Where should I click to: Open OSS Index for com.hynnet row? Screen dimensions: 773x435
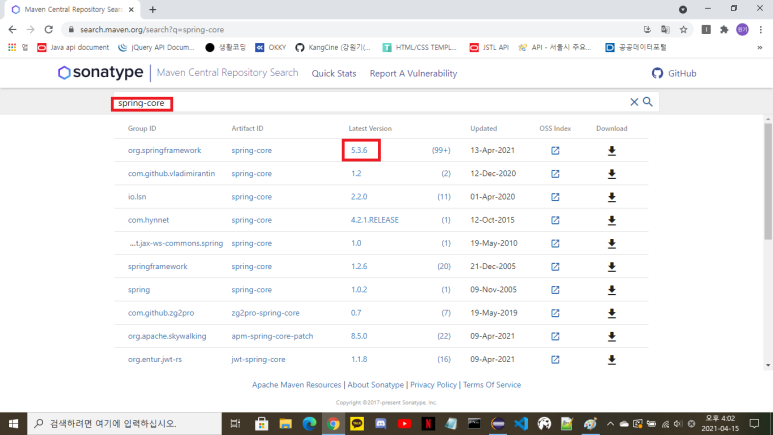(555, 220)
